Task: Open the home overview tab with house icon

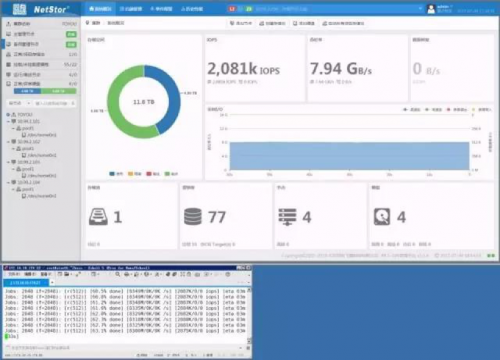Action: (x=100, y=9)
